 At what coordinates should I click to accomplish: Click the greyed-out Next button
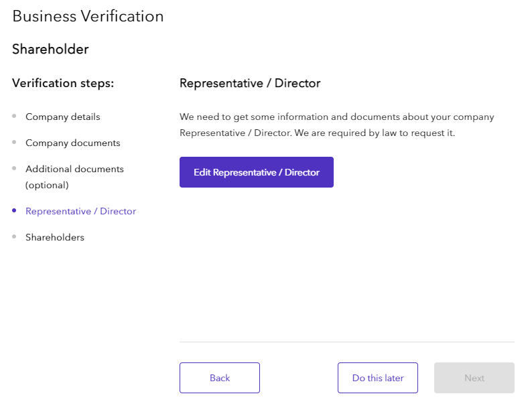pyautogui.click(x=474, y=378)
